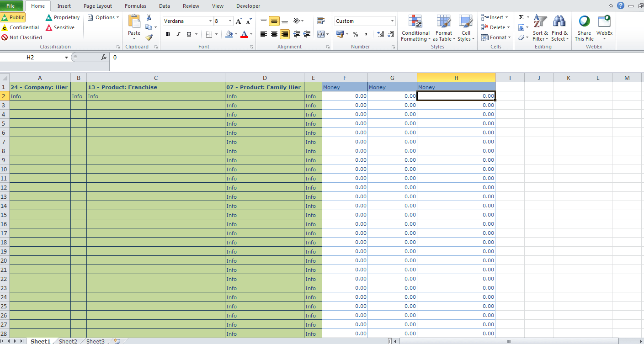
Task: Toggle Bottom Align vertical alignment
Action: click(285, 21)
